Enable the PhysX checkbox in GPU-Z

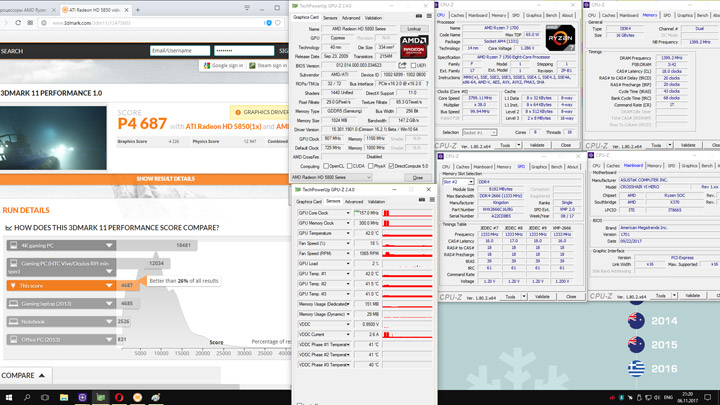coord(370,166)
